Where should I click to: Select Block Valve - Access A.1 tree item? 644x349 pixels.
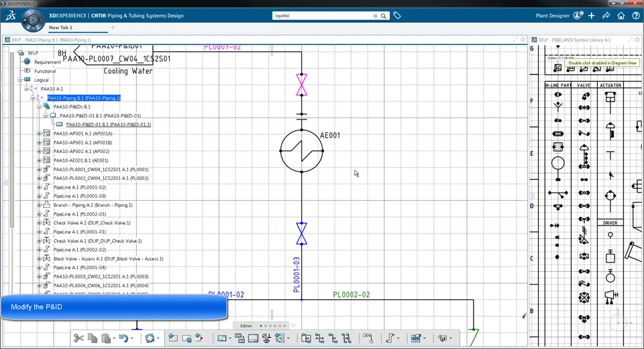(x=108, y=258)
